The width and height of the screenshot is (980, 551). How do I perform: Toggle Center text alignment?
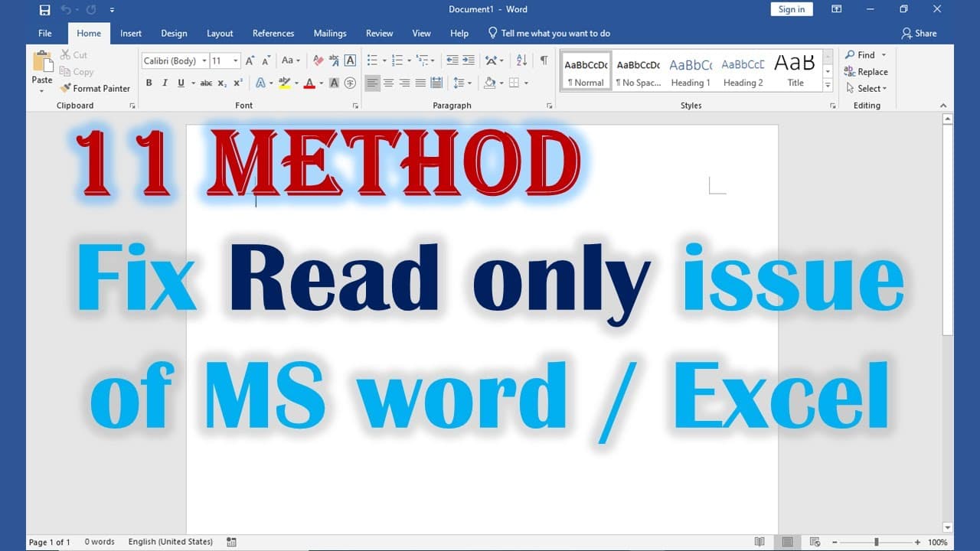(x=389, y=83)
